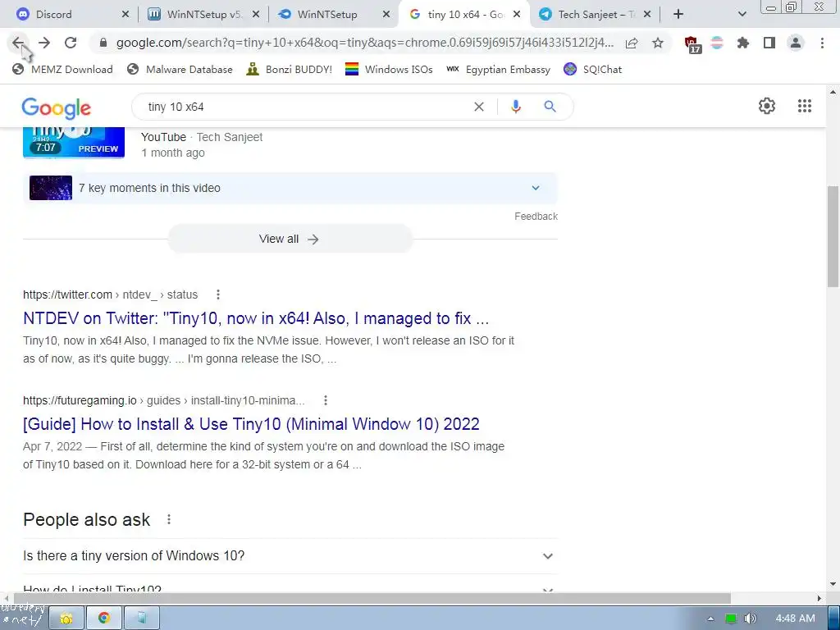
Task: Share this page from the address bar
Action: 632,43
